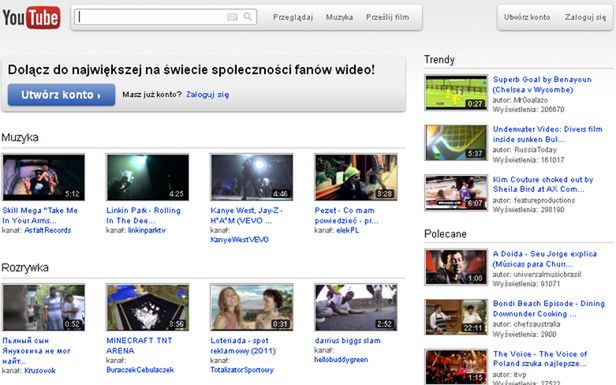Click the darrius biggs slam title
Screen dimensions: 616x385
(x=347, y=341)
